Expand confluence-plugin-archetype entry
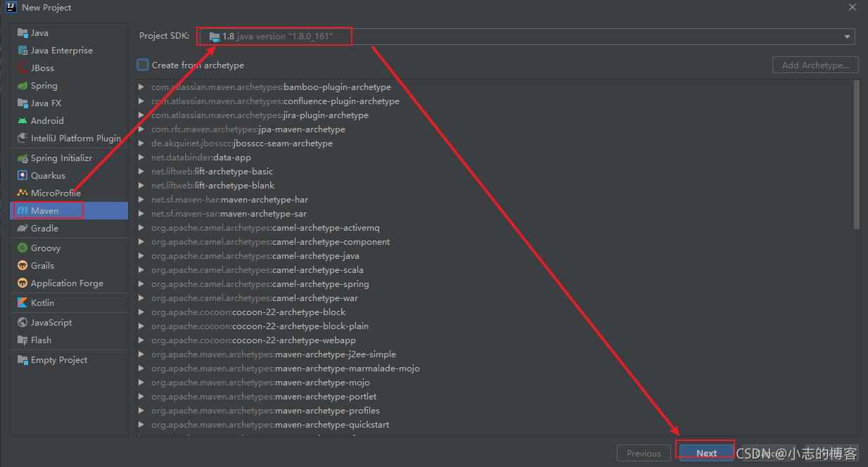Screen dimensions: 868x467 click(141, 101)
